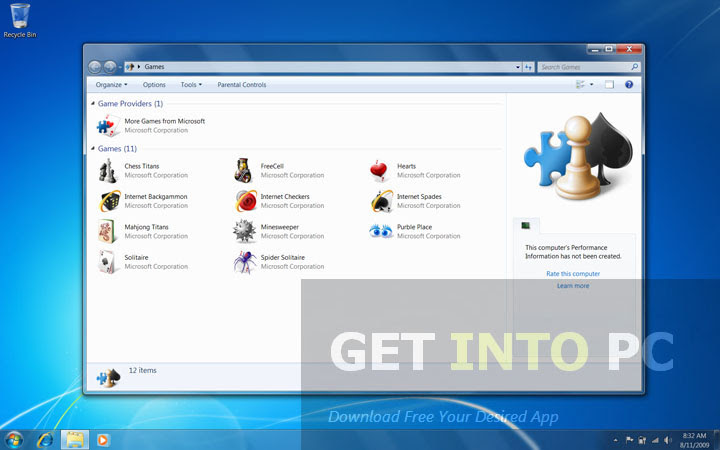
Task: Collapse the Game Providers group
Action: pyautogui.click(x=93, y=104)
